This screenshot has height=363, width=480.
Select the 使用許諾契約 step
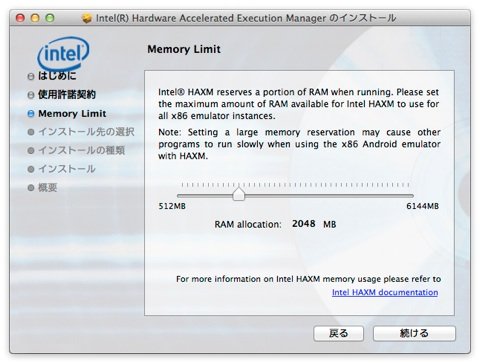click(x=62, y=95)
